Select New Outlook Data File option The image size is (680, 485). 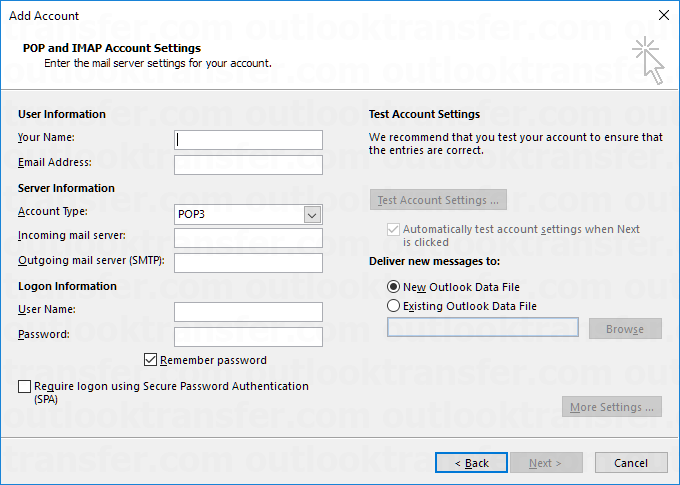click(394, 287)
